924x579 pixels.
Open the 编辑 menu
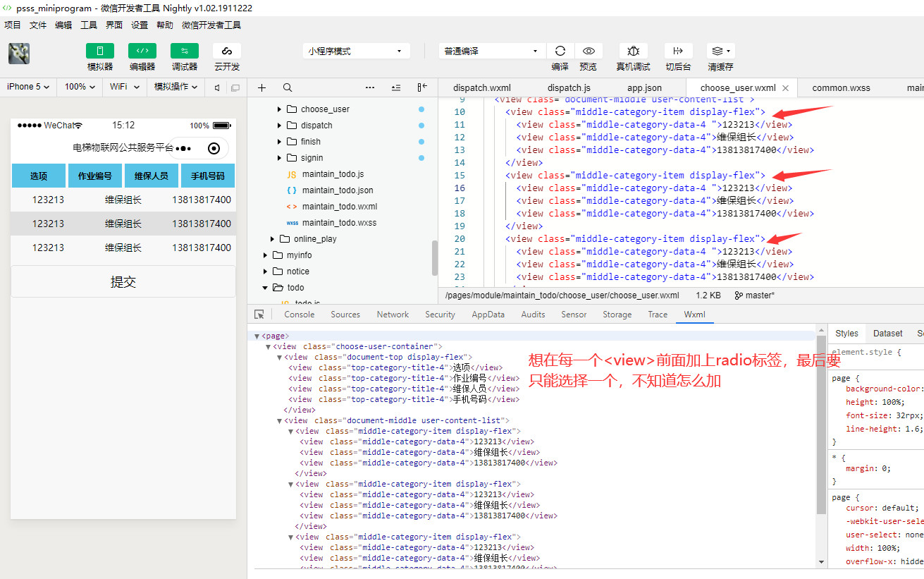coord(63,25)
